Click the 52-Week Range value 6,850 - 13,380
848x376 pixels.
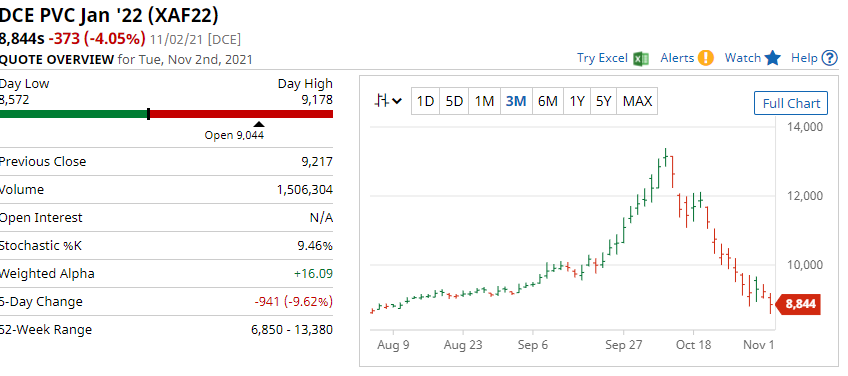pos(292,329)
